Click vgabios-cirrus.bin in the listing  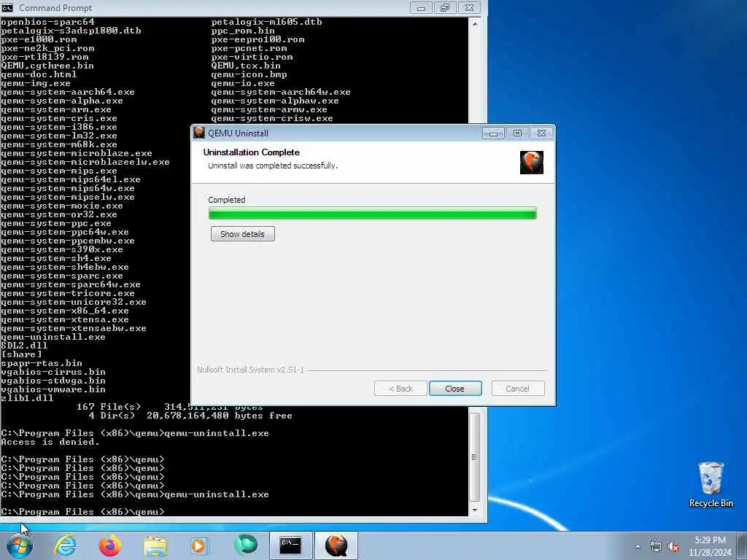pyautogui.click(x=53, y=372)
